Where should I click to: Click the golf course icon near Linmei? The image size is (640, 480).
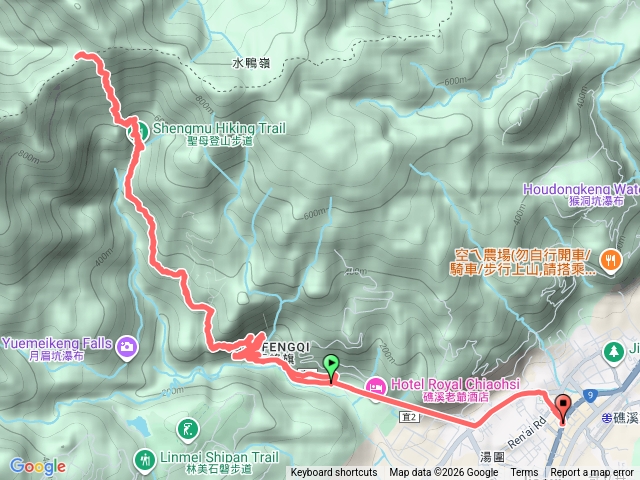pyautogui.click(x=187, y=430)
